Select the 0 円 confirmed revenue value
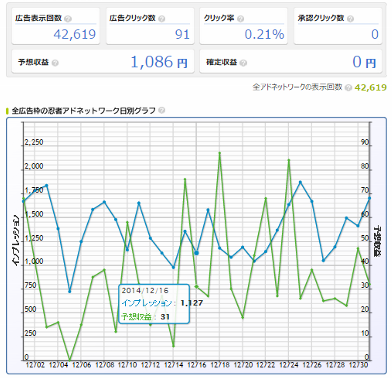The width and height of the screenshot is (392, 378). click(364, 62)
